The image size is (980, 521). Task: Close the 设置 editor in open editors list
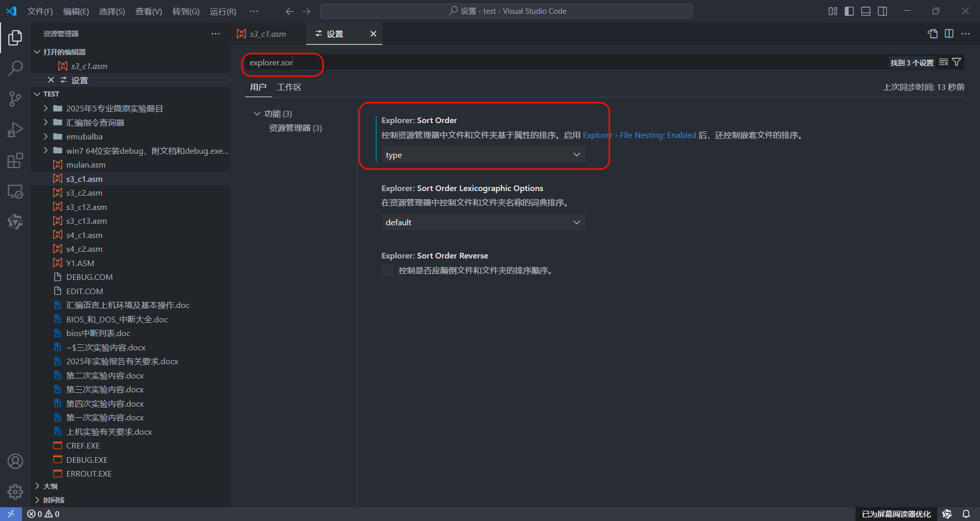pyautogui.click(x=51, y=80)
